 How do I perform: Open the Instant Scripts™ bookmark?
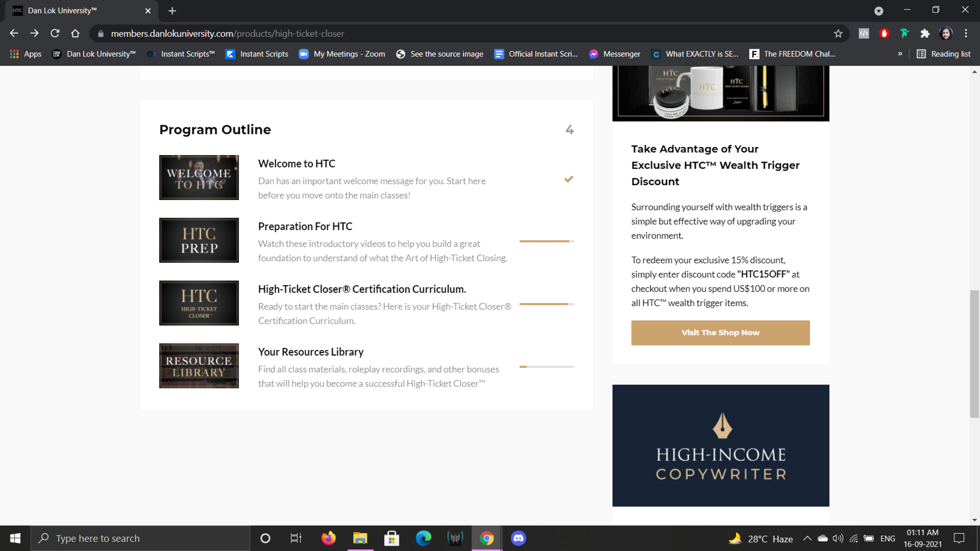181,54
